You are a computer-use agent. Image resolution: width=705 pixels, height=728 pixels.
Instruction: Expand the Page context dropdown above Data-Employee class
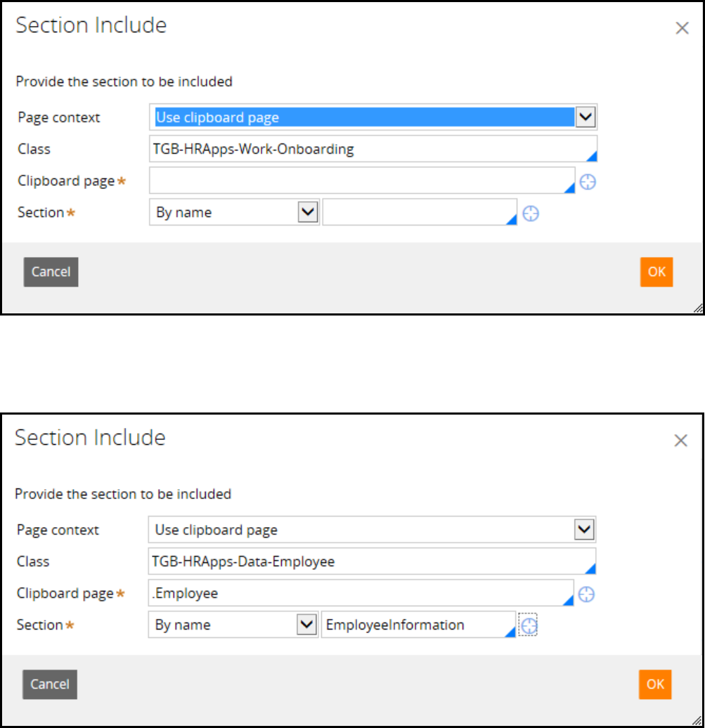[x=584, y=530]
